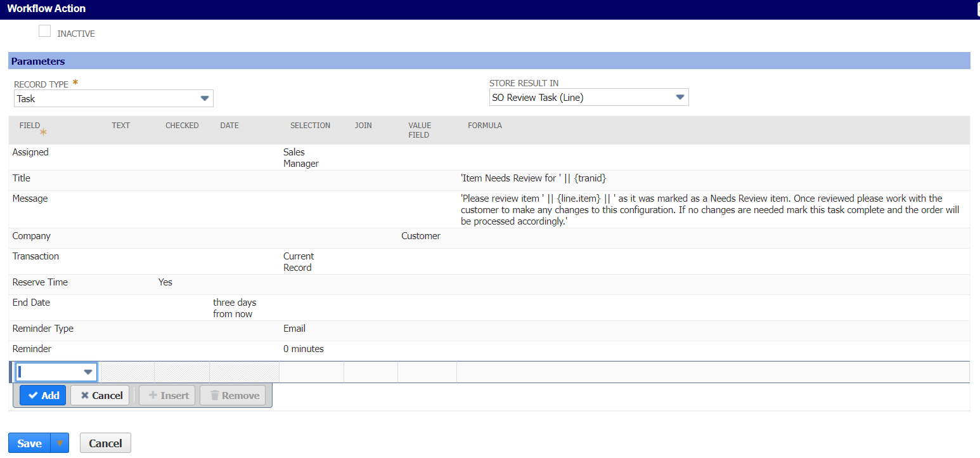The height and width of the screenshot is (458, 980).
Task: Click the empty Formula cell in new row
Action: tap(713, 372)
